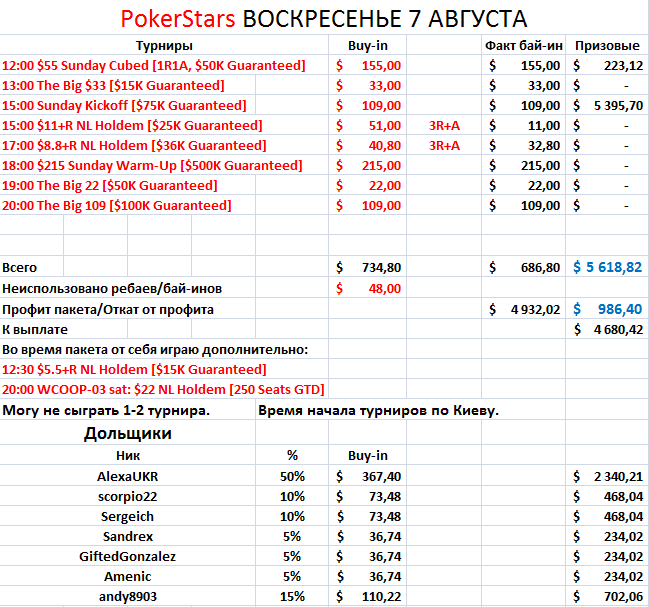
Task: Select the nickname Amenic
Action: 127,576
